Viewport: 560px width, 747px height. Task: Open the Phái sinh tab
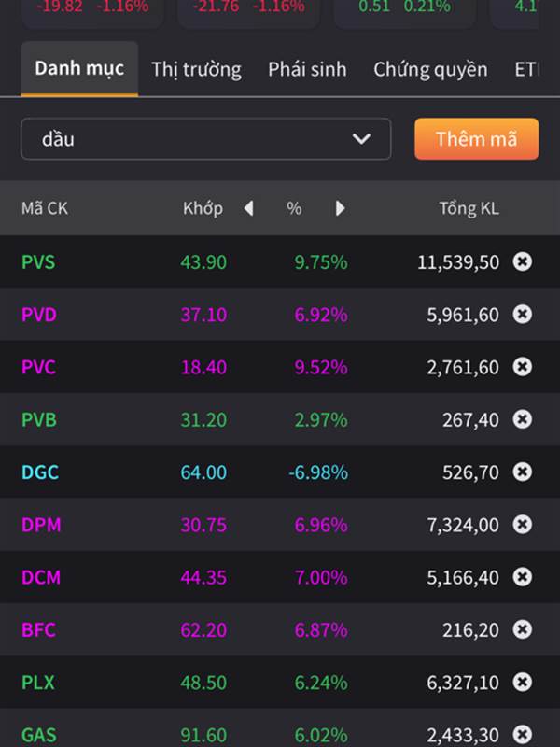(x=307, y=69)
